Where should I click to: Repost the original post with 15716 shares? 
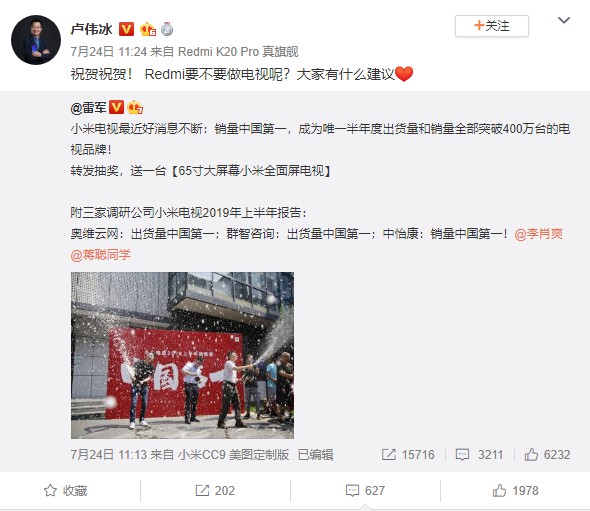pos(408,455)
